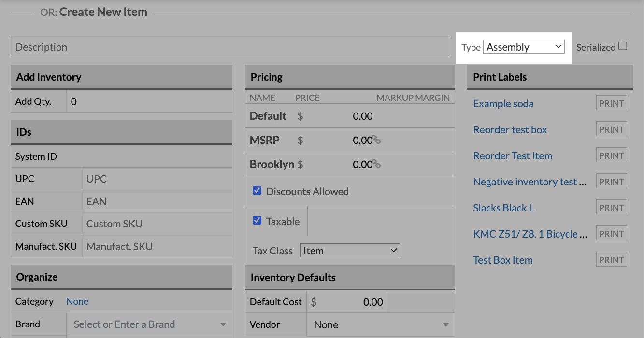644x338 pixels.
Task: Print a label for Slacks Black L
Action: (x=611, y=207)
